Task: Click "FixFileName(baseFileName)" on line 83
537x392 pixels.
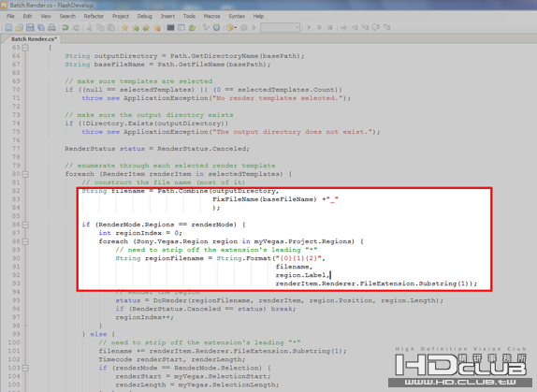Action: pyautogui.click(x=265, y=199)
